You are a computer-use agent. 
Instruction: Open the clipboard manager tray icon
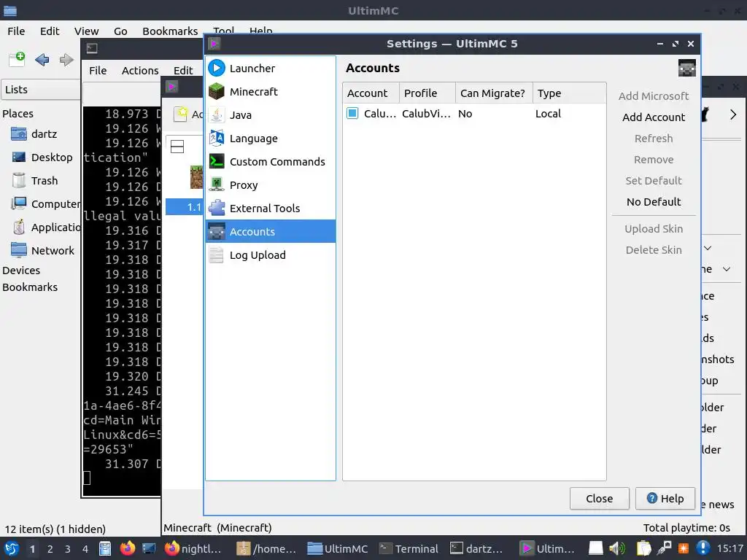[643, 548]
